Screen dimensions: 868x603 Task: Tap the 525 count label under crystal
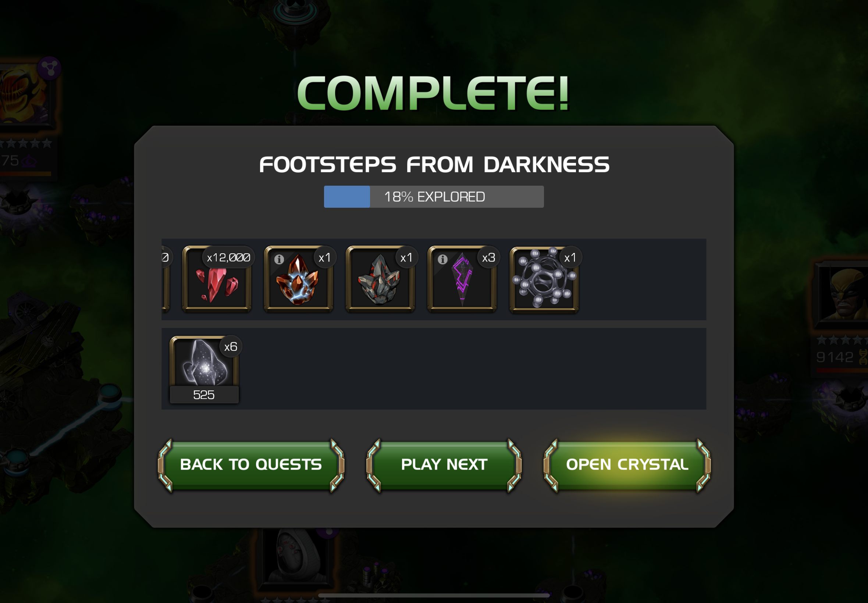pos(204,395)
